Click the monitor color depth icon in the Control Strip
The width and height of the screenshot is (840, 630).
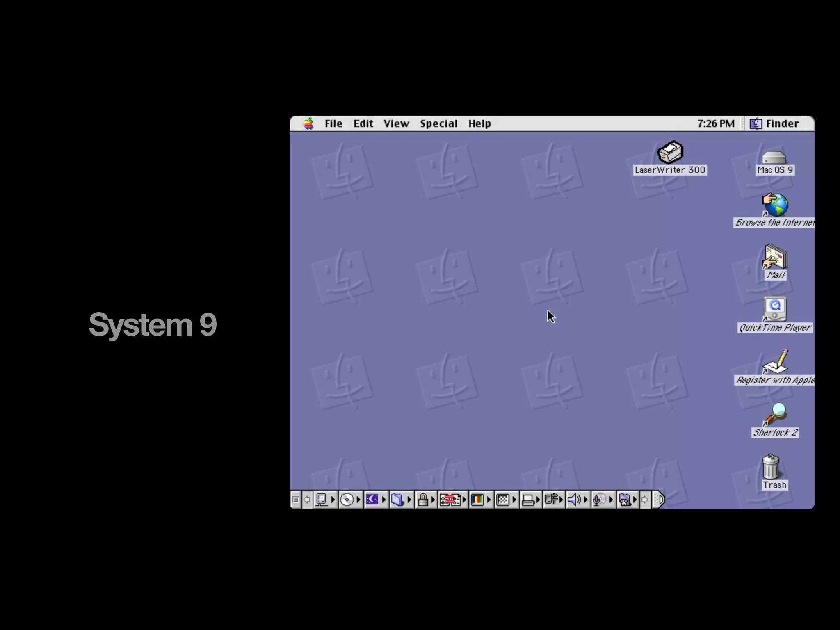click(x=477, y=500)
